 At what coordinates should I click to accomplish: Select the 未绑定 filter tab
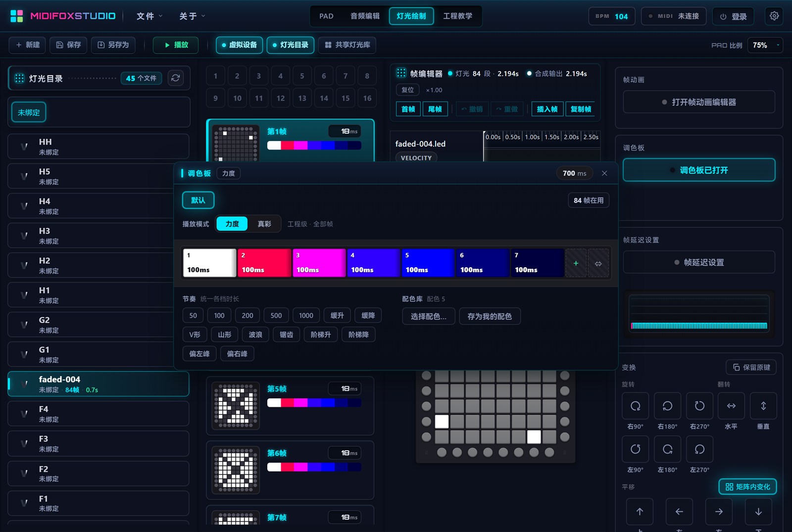[x=29, y=112]
